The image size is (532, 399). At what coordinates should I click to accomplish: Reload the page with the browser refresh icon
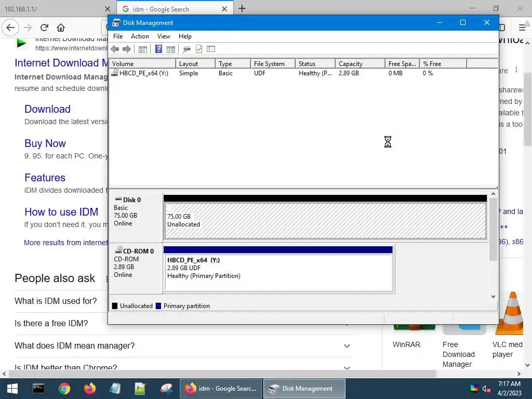coord(44,28)
